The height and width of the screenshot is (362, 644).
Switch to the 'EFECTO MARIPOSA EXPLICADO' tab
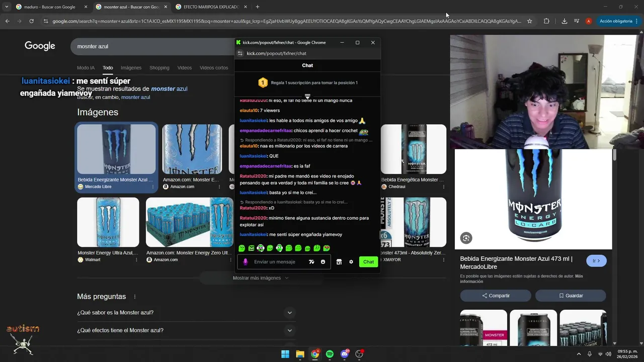(x=210, y=7)
